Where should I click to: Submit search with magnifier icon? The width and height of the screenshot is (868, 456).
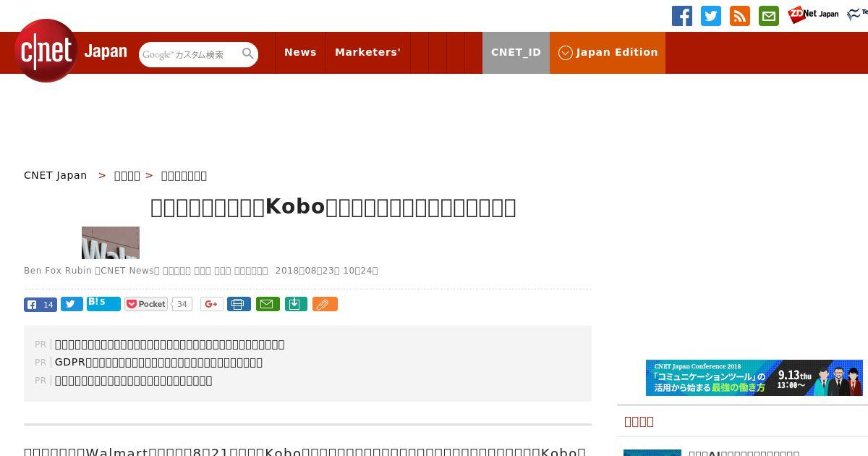pos(248,54)
